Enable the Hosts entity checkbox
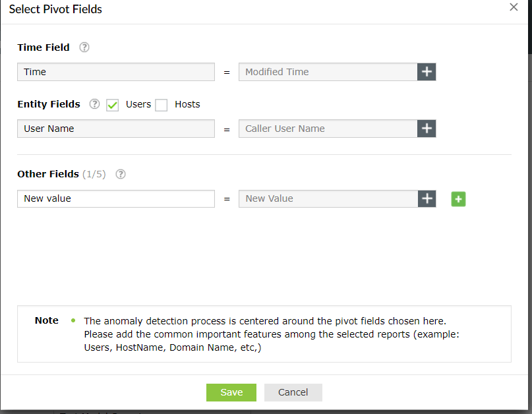The width and height of the screenshot is (532, 414). (x=162, y=105)
